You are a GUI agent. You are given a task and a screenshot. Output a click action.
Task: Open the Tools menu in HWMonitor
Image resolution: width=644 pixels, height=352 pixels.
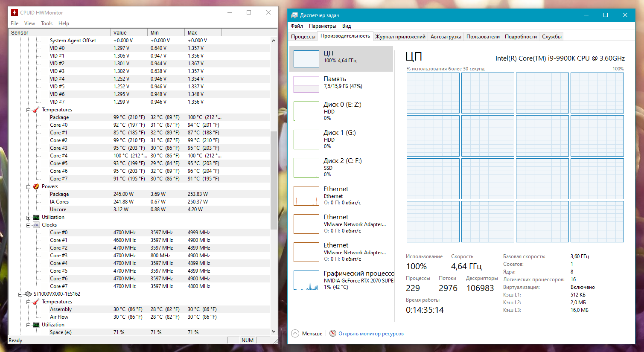point(47,23)
